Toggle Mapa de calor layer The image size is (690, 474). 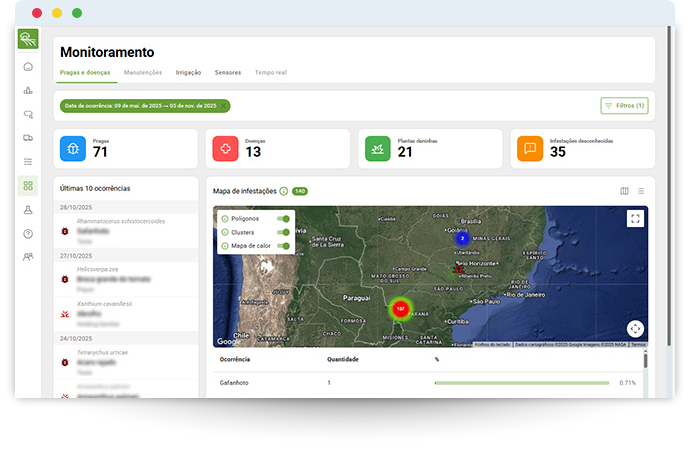pyautogui.click(x=285, y=245)
